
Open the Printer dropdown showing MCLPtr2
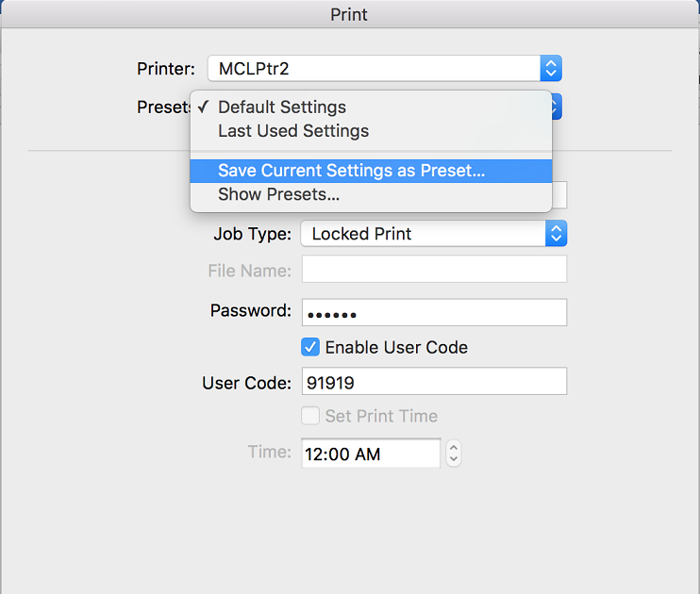(x=384, y=68)
